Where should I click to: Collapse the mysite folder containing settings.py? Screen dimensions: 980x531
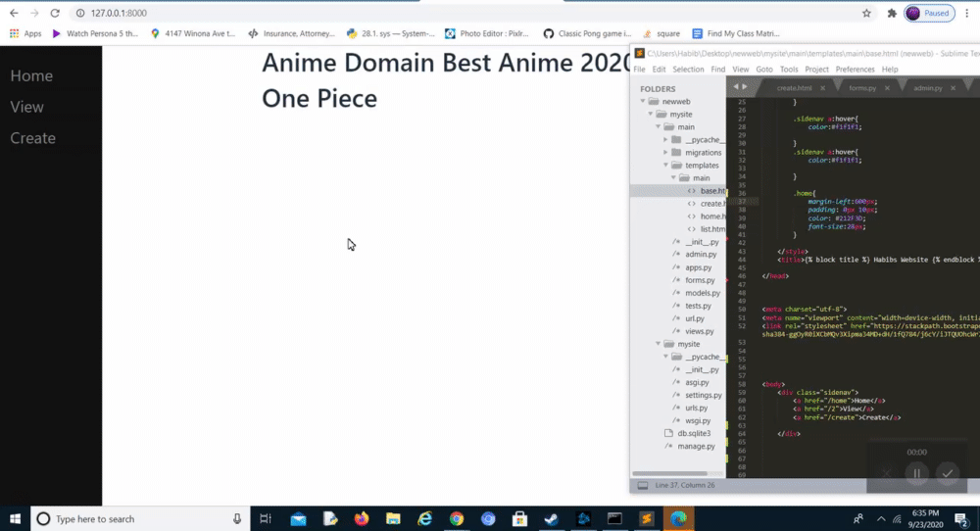tap(659, 344)
